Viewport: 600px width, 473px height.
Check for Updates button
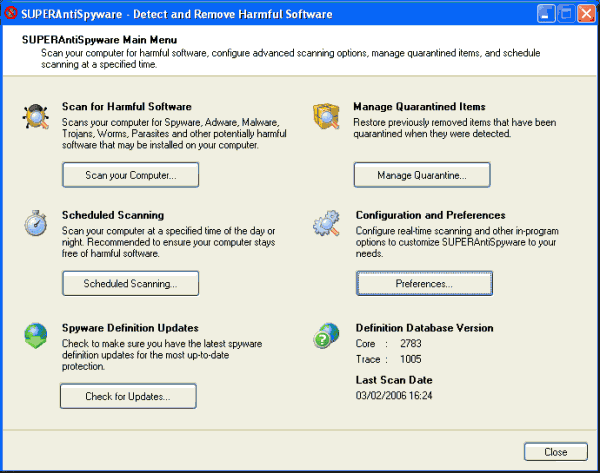(128, 396)
